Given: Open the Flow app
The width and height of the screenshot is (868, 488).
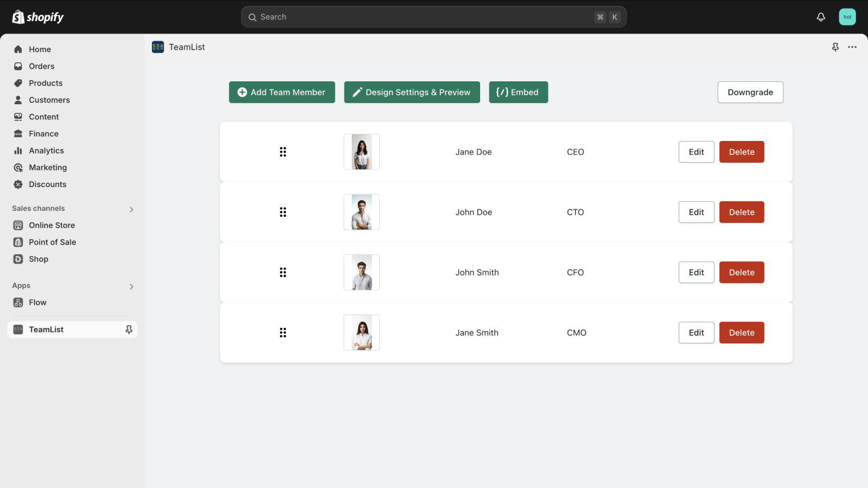Looking at the screenshot, I should [37, 302].
